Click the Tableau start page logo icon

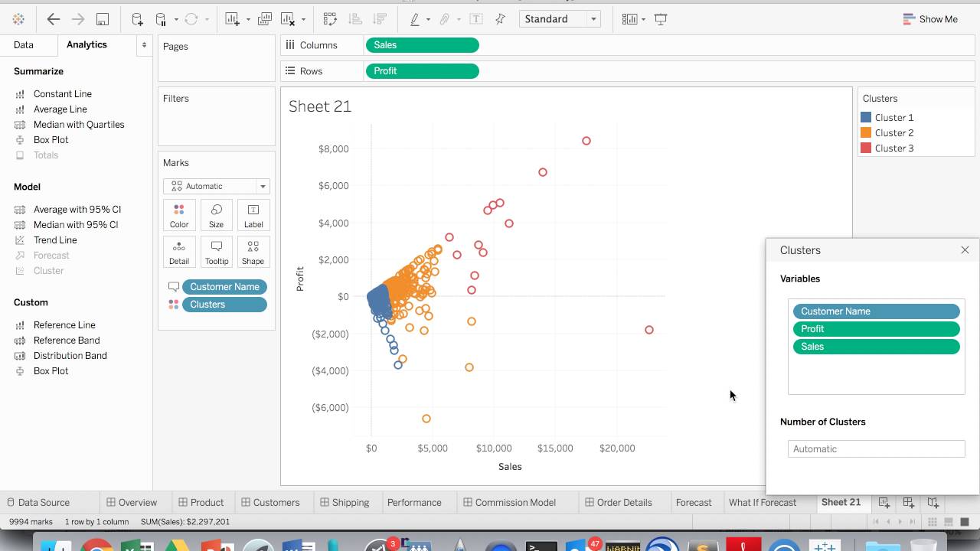pyautogui.click(x=18, y=19)
